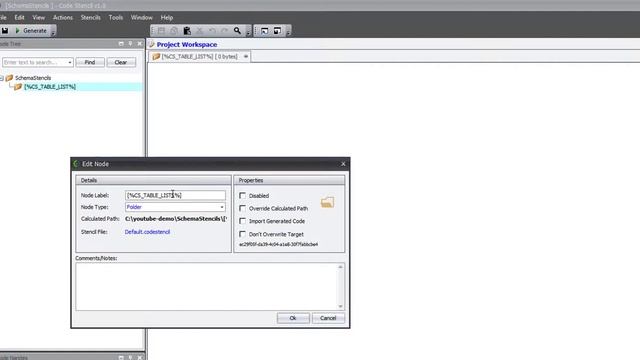Click the Undo arrow icon
Viewport: 640px width, 360px height.
(212, 31)
